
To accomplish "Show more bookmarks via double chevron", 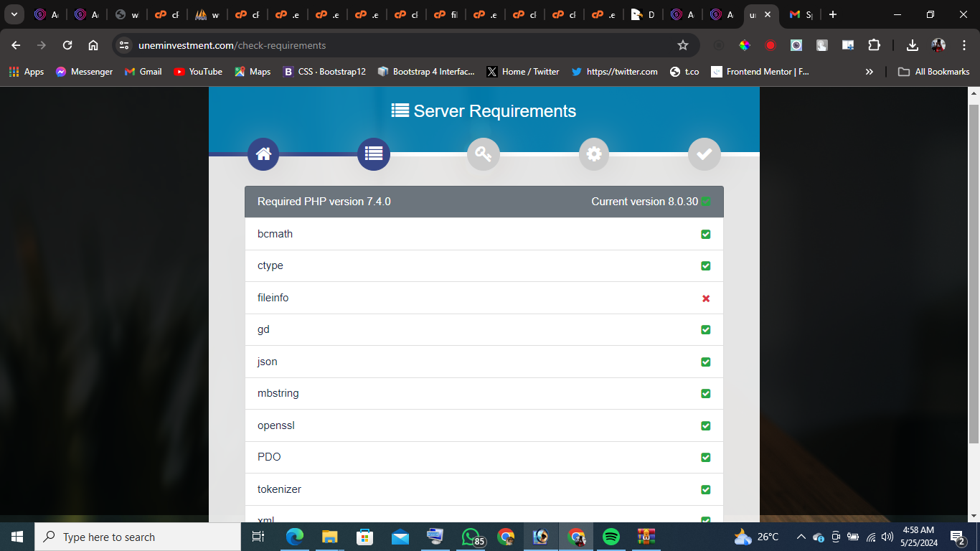I will [x=870, y=72].
